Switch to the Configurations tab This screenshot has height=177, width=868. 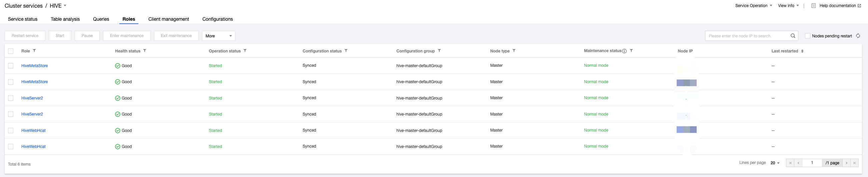click(x=217, y=19)
